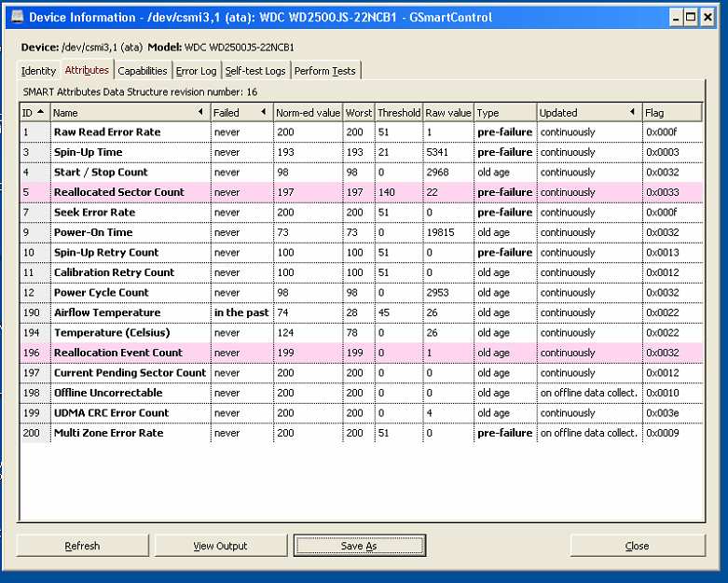This screenshot has width=728, height=583.
Task: Select the Airflow Temperature row
Action: [362, 312]
